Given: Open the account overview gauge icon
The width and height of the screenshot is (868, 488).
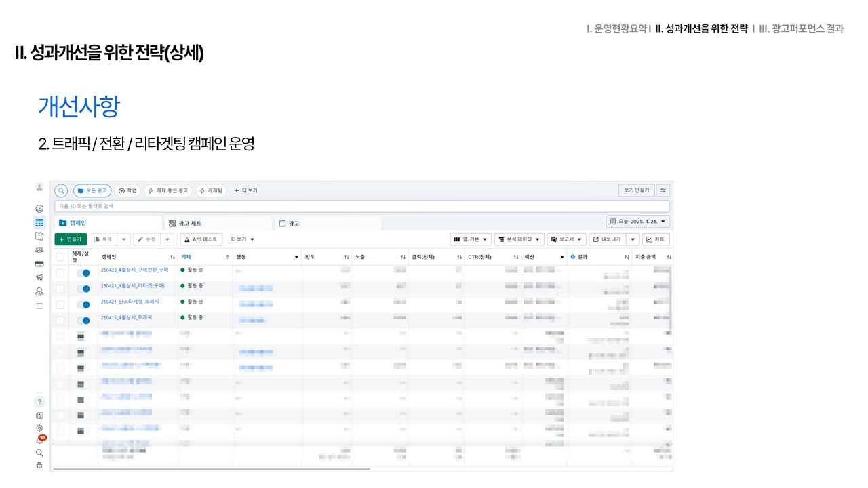Looking at the screenshot, I should tap(39, 209).
